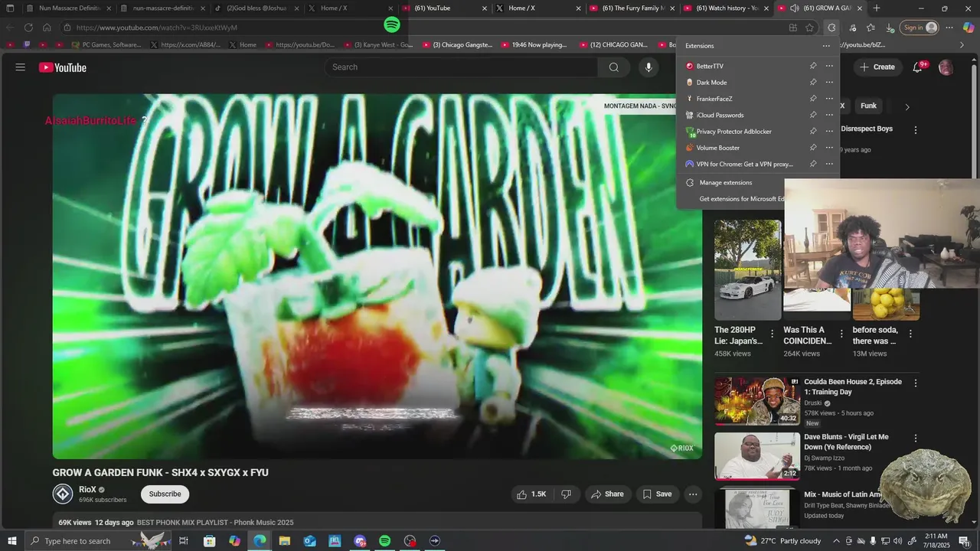Dislike the GROW A GARDEN video
Image resolution: width=980 pixels, height=551 pixels.
coord(567,494)
